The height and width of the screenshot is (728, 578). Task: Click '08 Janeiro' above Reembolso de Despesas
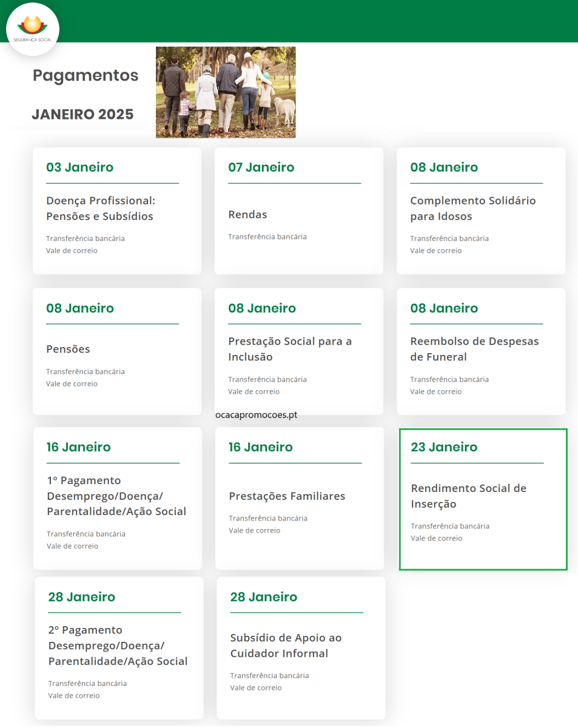coord(444,308)
